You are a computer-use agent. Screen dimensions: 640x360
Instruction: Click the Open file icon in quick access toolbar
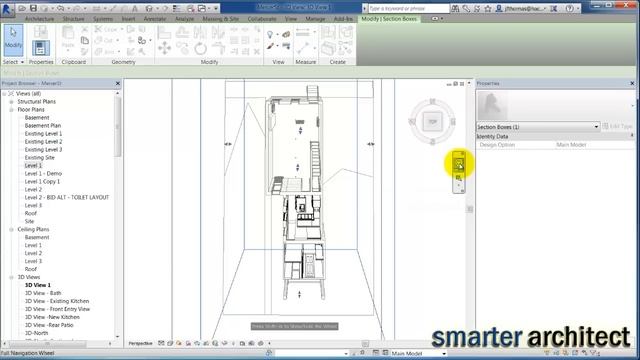[x=22, y=8]
